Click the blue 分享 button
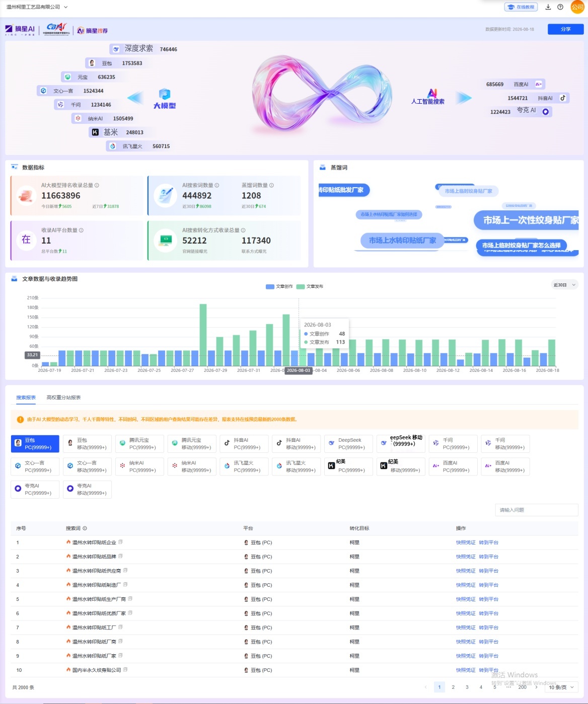The width and height of the screenshot is (588, 704). [x=566, y=29]
